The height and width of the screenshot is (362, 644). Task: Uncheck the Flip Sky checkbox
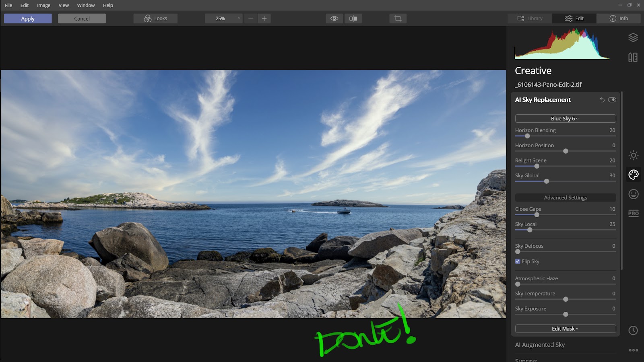(x=518, y=261)
